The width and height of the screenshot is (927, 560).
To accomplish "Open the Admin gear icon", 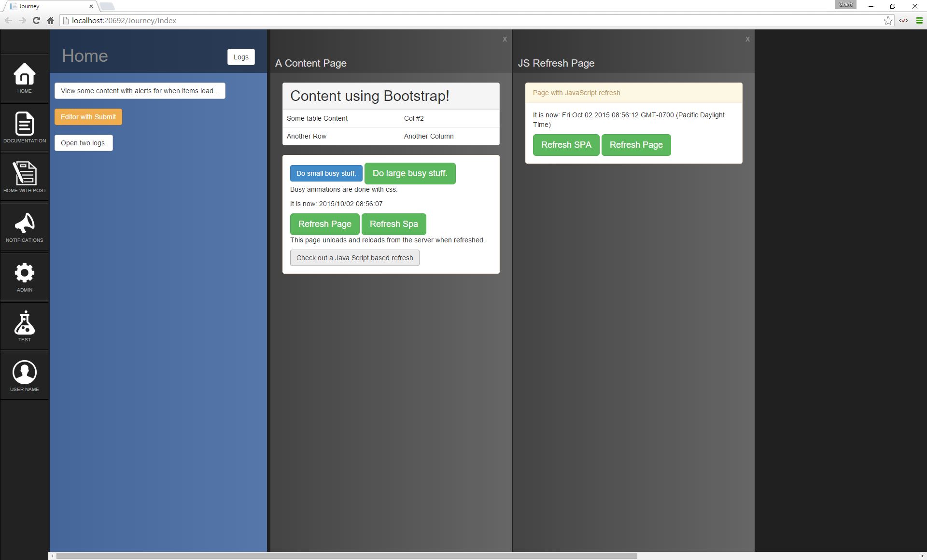I will (x=24, y=276).
